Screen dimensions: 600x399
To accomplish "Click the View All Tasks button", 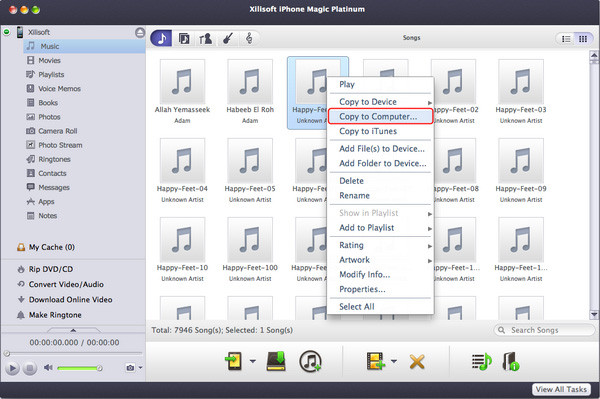I will pyautogui.click(x=561, y=389).
